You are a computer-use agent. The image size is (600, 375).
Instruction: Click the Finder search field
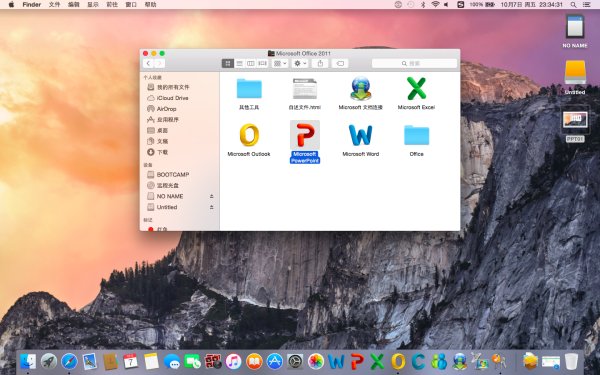point(414,64)
